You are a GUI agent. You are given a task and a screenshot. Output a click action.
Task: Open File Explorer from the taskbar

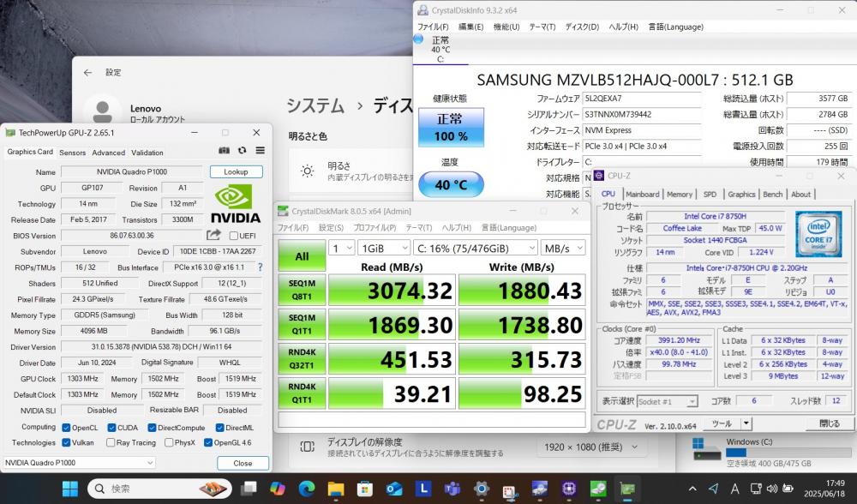click(x=336, y=489)
